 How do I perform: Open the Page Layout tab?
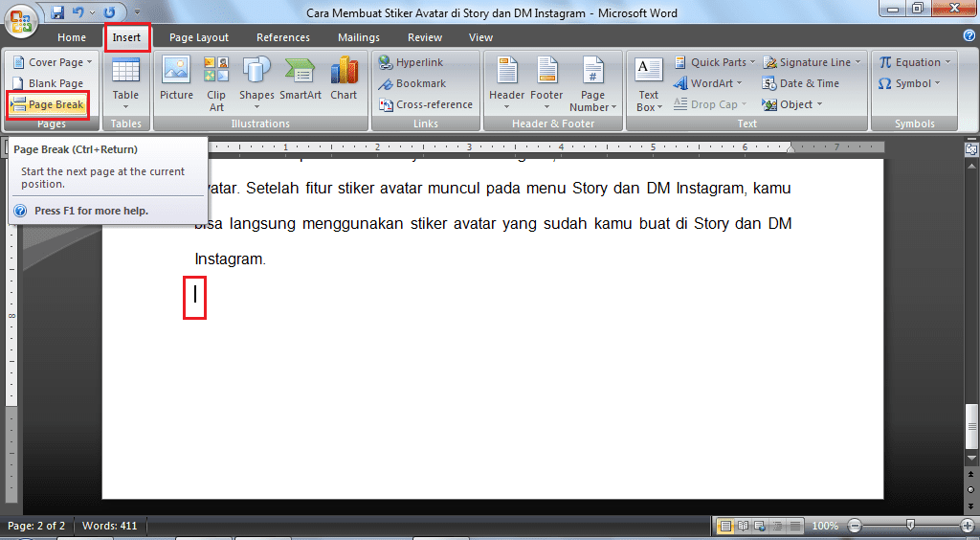[199, 37]
